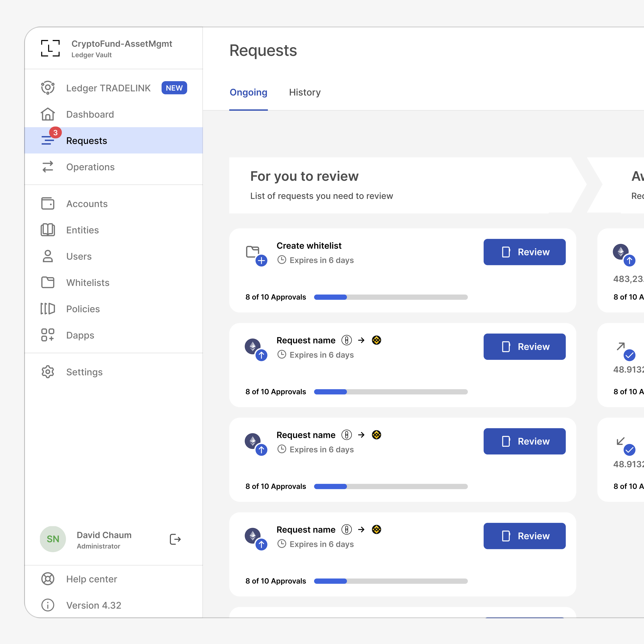
Task: Click the Requests page heading
Action: point(263,50)
